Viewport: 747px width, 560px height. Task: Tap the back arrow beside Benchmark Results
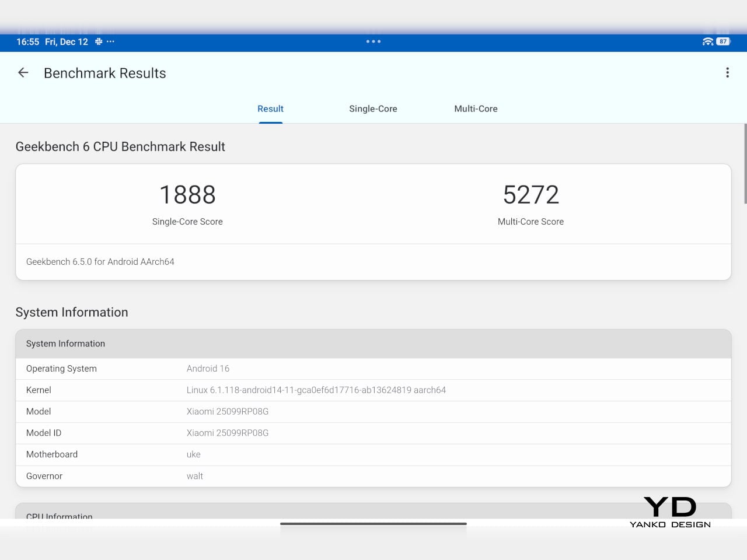23,73
